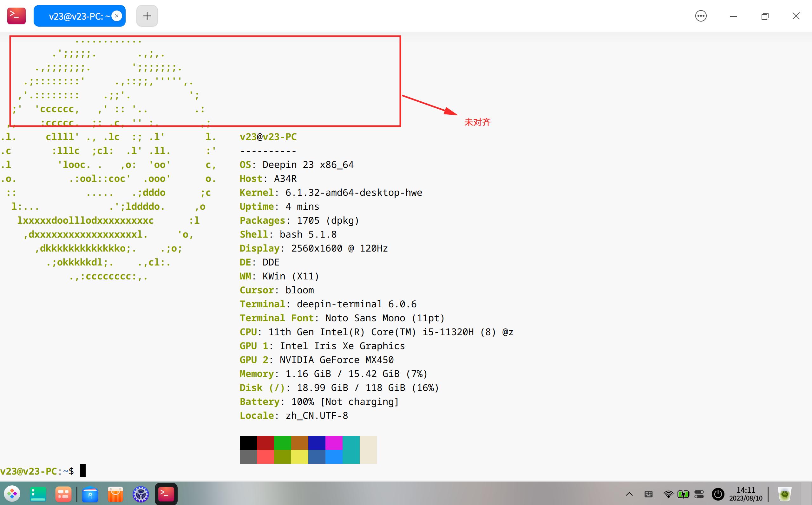Open the Control Center settings icon
Viewport: 812px width, 505px height.
141,494
